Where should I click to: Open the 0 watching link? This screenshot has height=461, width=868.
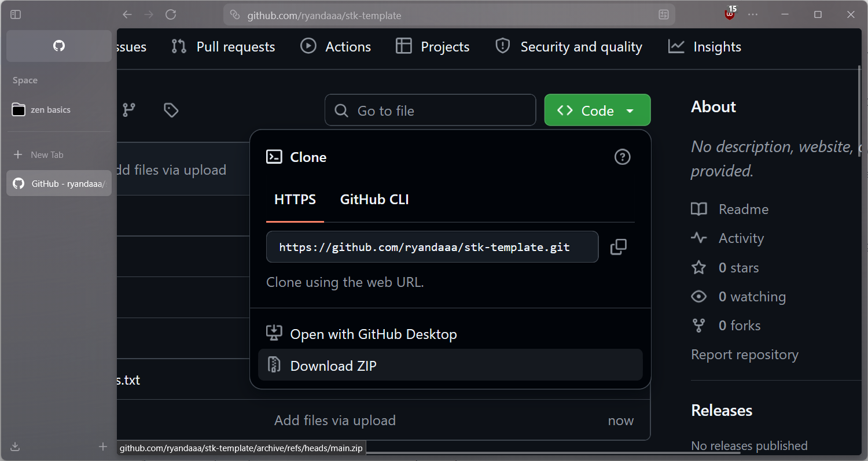(739, 297)
